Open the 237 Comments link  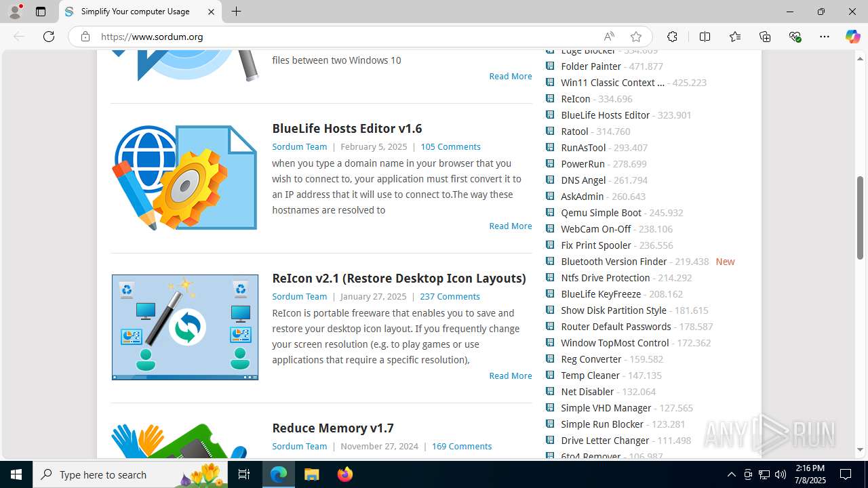point(450,296)
